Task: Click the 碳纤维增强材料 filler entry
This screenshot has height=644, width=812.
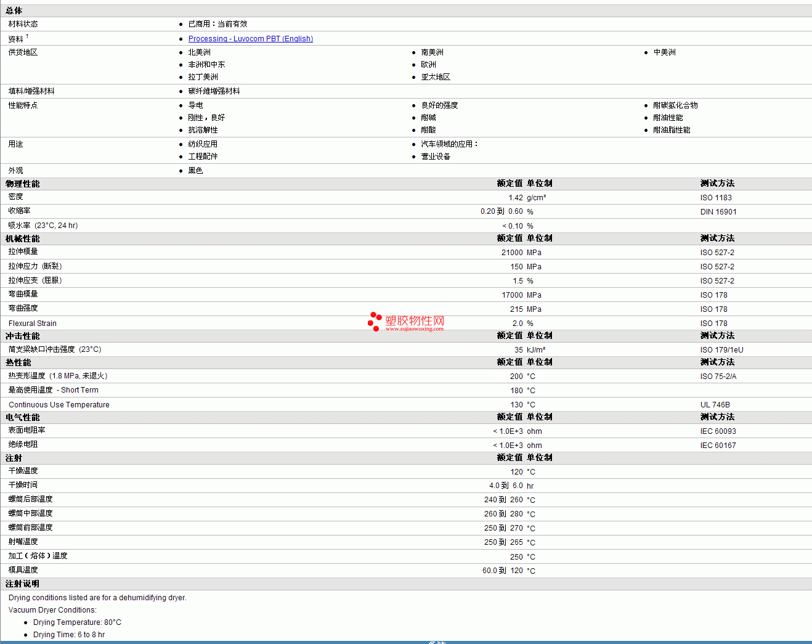Action: coord(214,91)
